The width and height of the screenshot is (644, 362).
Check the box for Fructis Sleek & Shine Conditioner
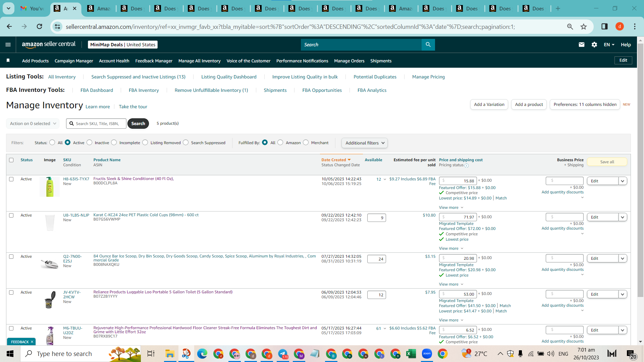[x=11, y=179]
